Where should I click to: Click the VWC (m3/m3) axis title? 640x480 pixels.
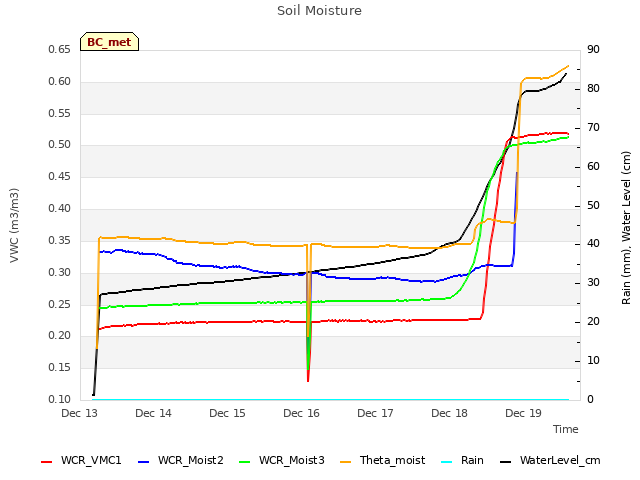tap(14, 225)
